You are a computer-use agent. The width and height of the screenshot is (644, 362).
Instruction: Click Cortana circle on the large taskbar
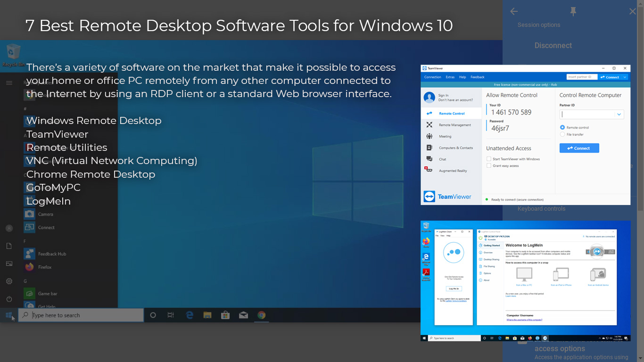(153, 315)
